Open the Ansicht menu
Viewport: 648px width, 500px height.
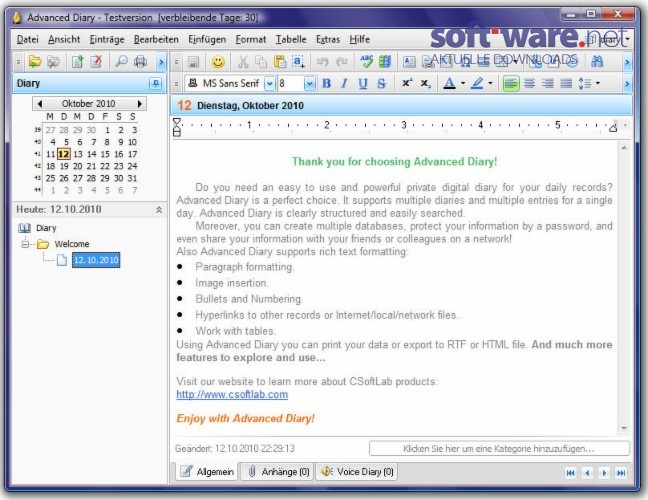coord(64,39)
